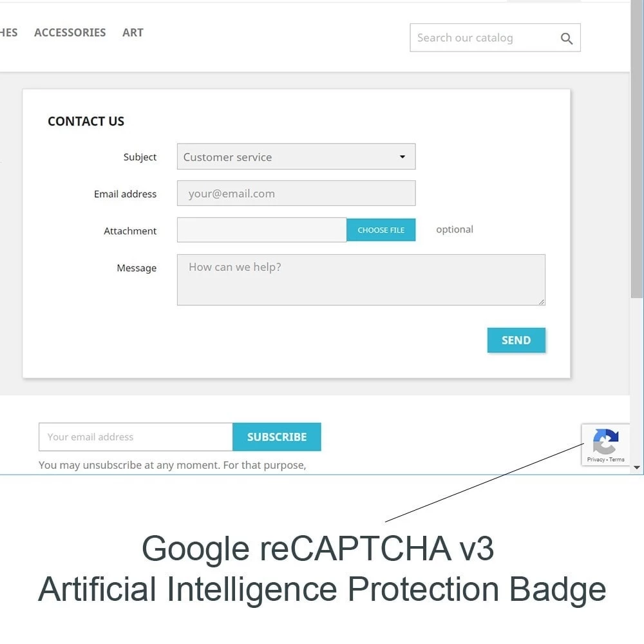
Task: Open the ART menu
Action: tap(133, 32)
